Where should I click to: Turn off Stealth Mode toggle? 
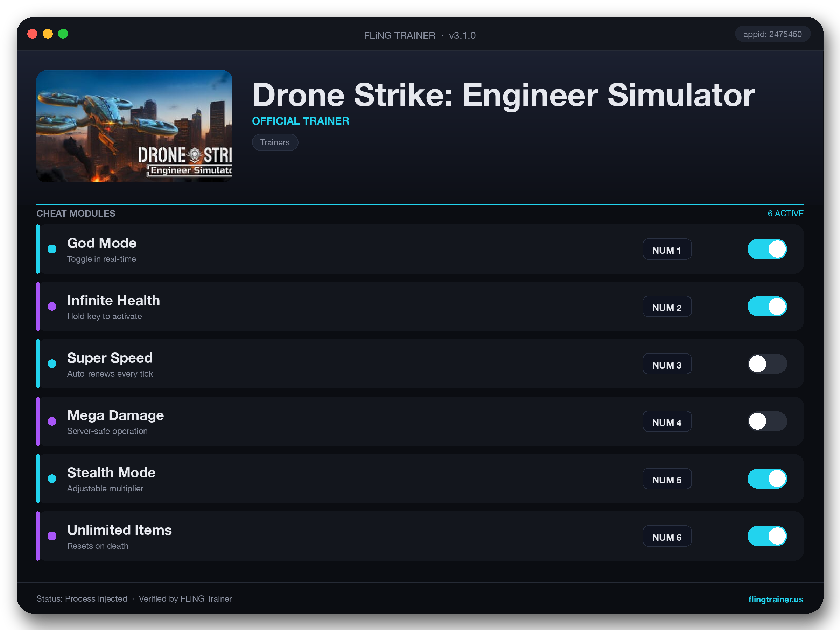pos(767,478)
